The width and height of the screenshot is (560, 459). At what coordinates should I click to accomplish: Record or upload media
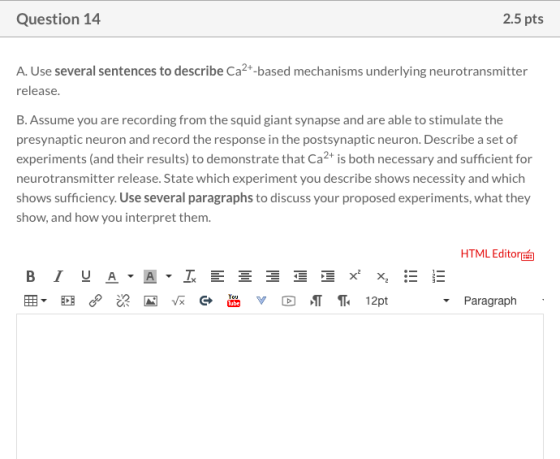(289, 301)
